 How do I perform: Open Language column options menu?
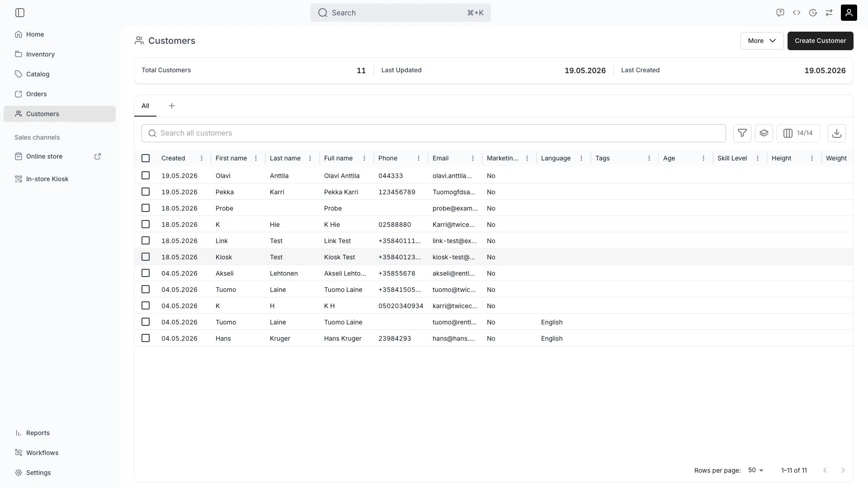581,158
